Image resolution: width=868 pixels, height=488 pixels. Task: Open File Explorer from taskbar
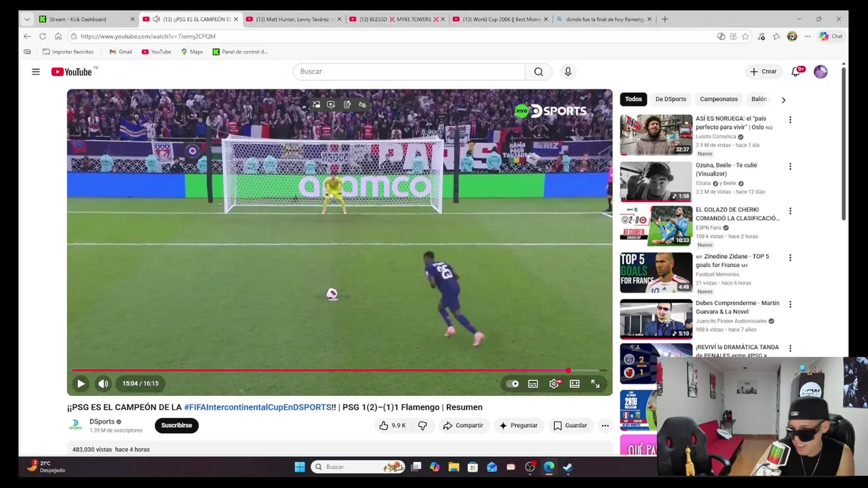[x=454, y=467]
